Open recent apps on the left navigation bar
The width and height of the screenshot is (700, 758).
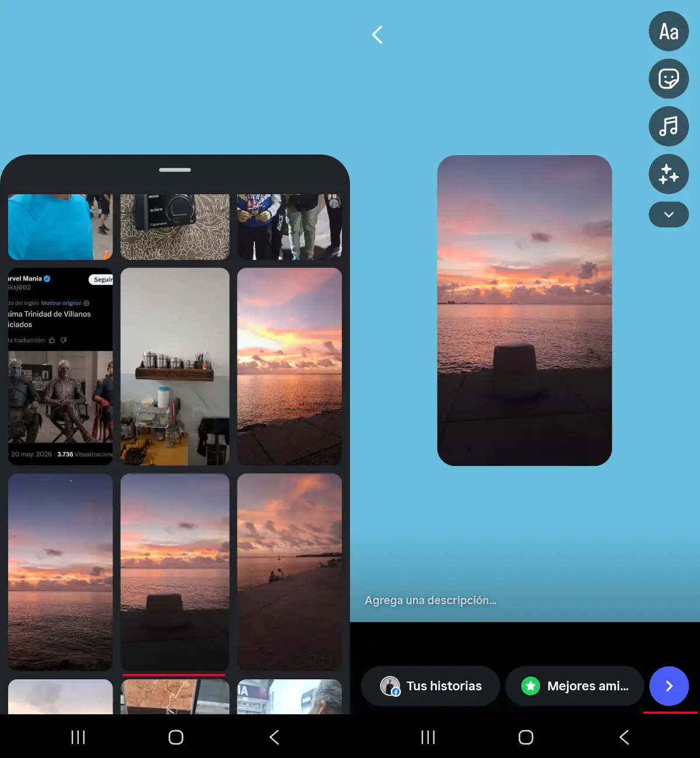78,738
